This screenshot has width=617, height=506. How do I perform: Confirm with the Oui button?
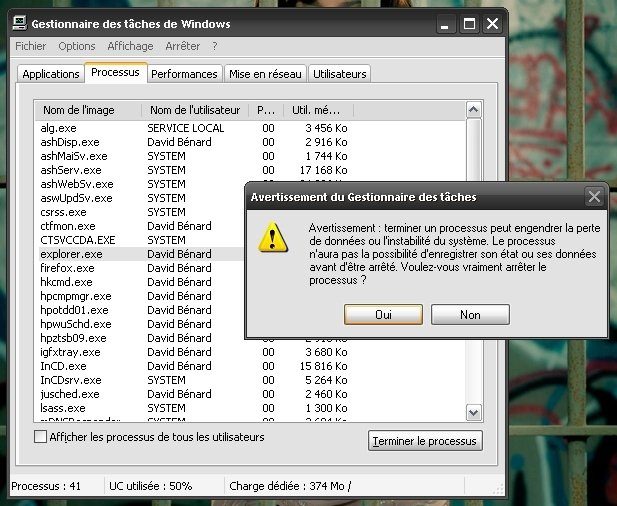coord(383,314)
